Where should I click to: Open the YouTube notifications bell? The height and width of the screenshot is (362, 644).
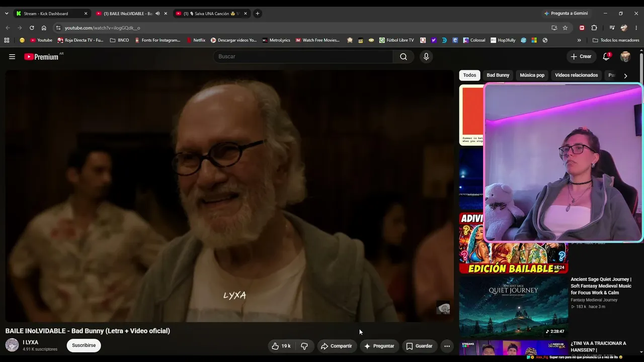[606, 57]
